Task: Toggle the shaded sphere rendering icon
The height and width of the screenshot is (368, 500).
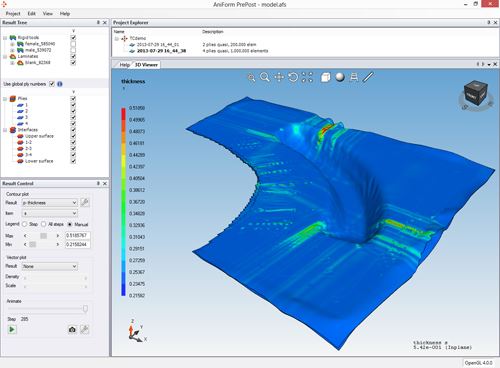Action: coord(340,77)
